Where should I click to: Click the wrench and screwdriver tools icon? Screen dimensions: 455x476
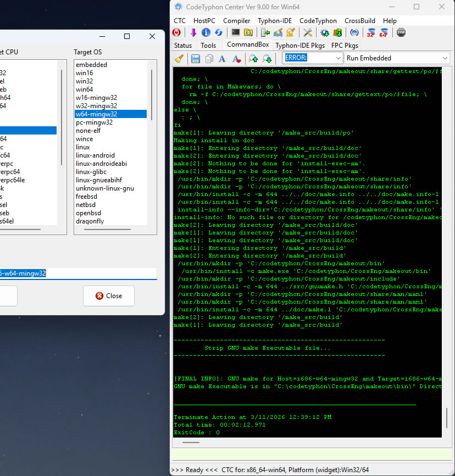point(308,32)
